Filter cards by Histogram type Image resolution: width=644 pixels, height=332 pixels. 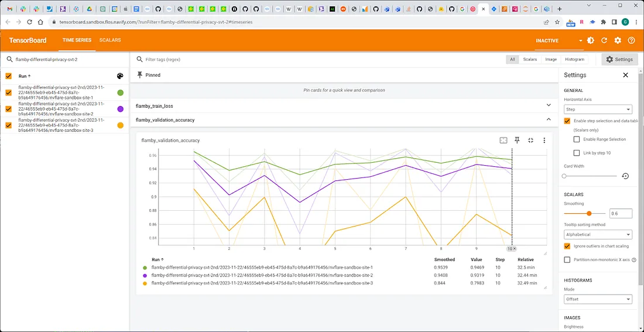point(574,60)
